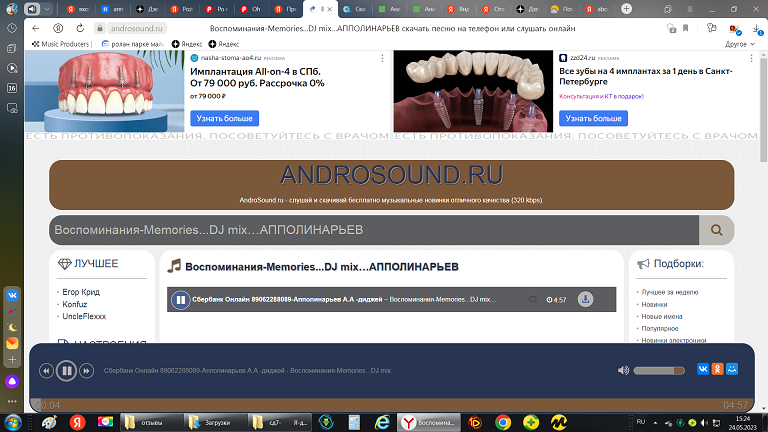This screenshot has width=768, height=432.
Task: Reload the page with refresh icon
Action: (x=80, y=28)
